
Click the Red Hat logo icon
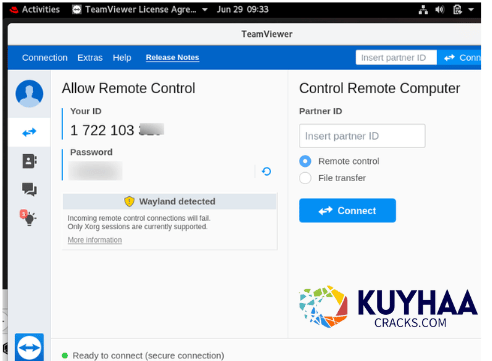pos(14,10)
